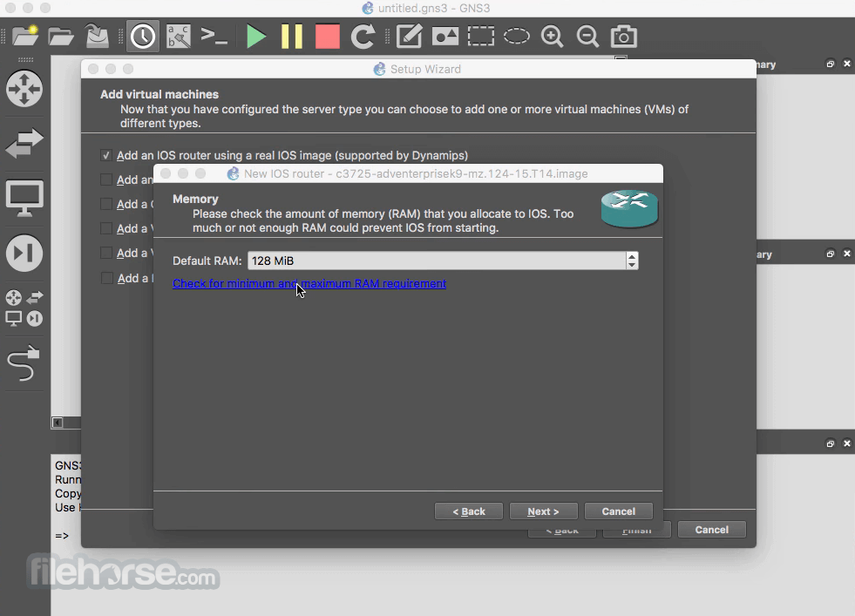The width and height of the screenshot is (855, 616).
Task: Click the console prompt '=>' line
Action: click(62, 536)
